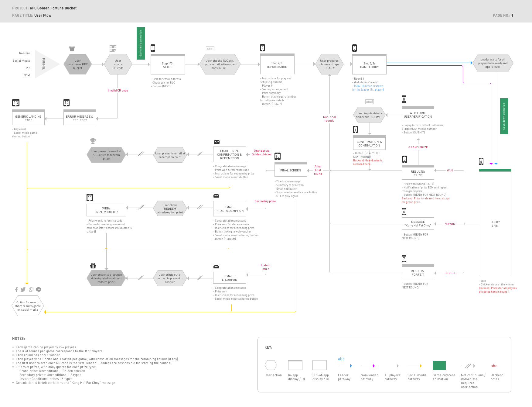Select the LUCKY SPIN screen box

495,224
